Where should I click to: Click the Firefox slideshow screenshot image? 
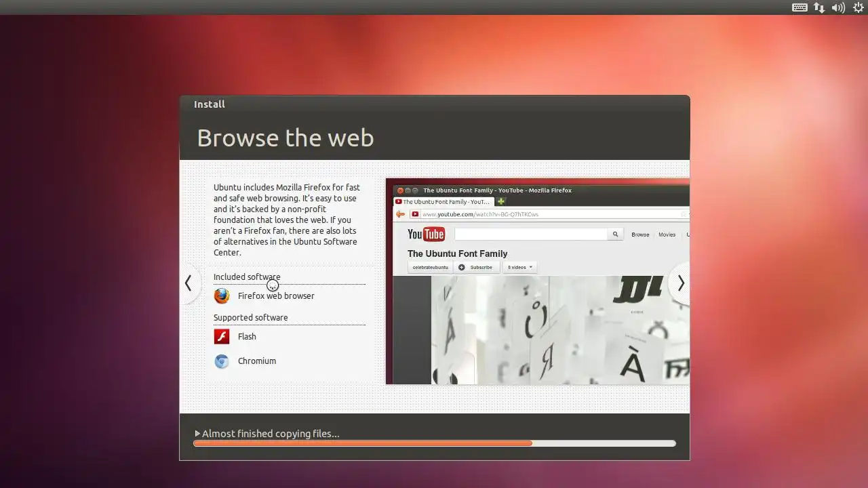tap(538, 281)
